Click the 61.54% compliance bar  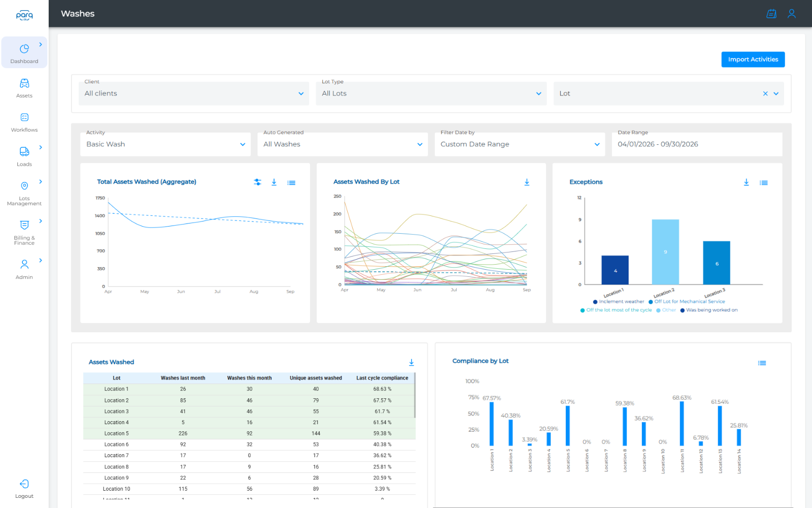720,426
